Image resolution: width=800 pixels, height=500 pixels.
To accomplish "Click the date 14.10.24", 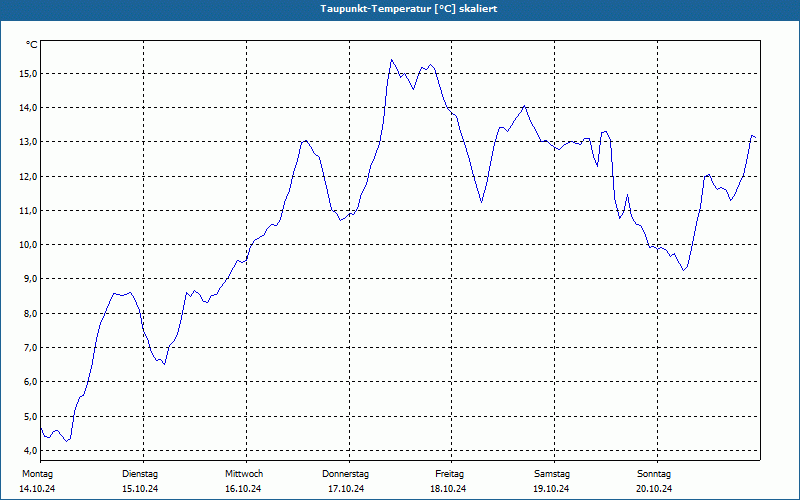I will [37, 489].
